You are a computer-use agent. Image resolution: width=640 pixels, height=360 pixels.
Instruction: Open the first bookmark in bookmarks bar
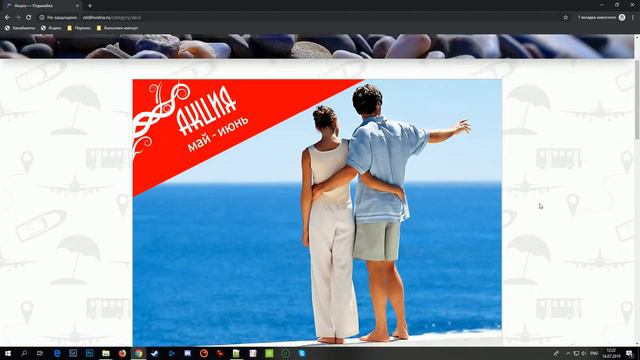click(20, 28)
